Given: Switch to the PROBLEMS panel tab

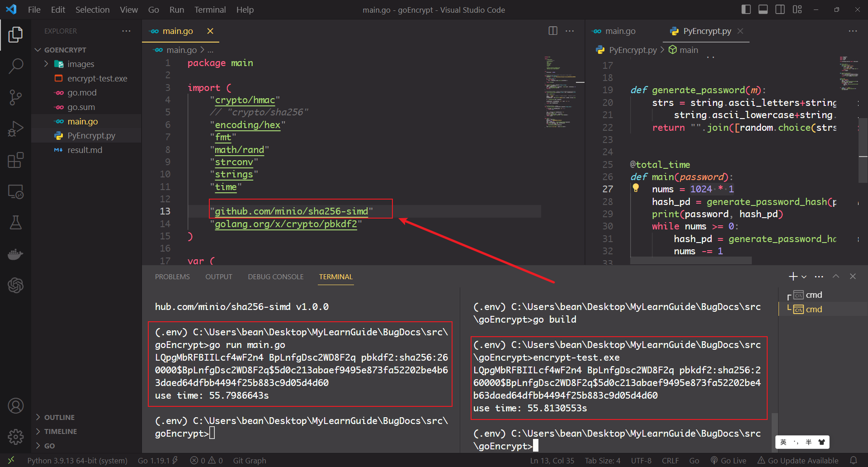Looking at the screenshot, I should [x=172, y=276].
